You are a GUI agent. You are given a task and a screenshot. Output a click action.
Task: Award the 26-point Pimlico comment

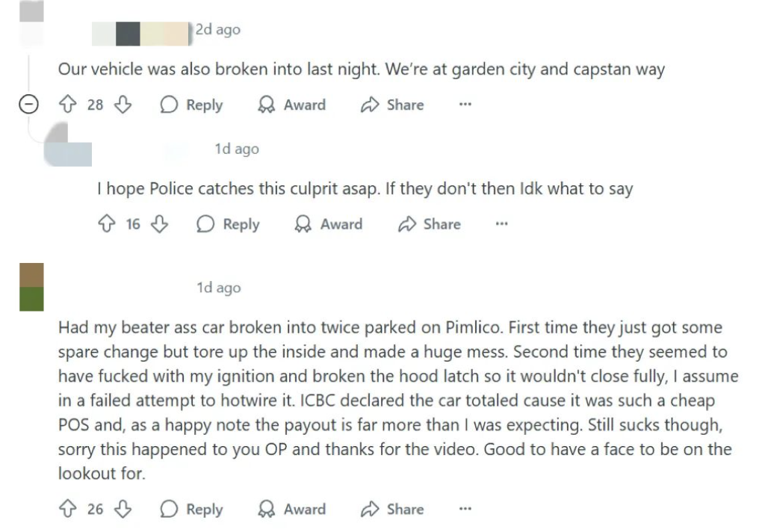[x=292, y=509]
